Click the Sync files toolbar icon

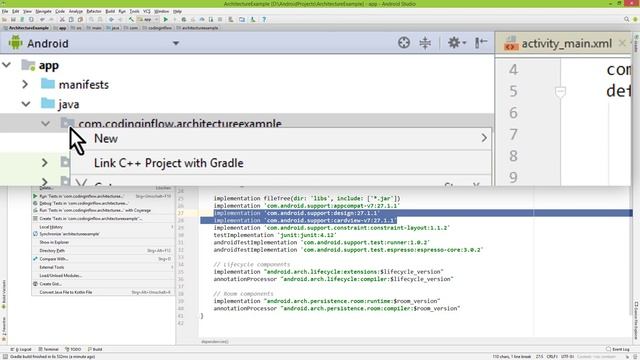pyautogui.click(x=22, y=19)
